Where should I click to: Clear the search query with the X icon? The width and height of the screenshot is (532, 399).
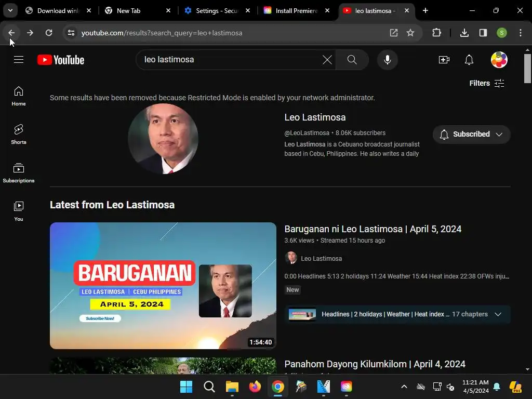(x=327, y=60)
